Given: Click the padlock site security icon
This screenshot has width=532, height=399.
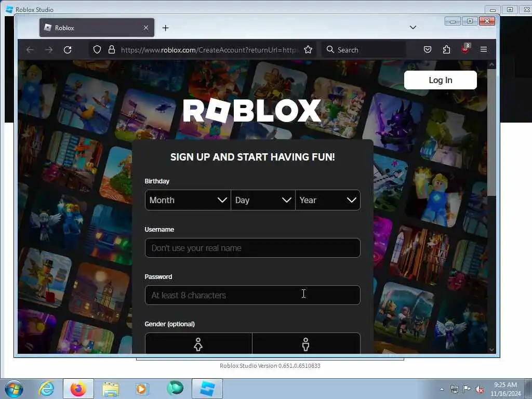Looking at the screenshot, I should coord(112,49).
